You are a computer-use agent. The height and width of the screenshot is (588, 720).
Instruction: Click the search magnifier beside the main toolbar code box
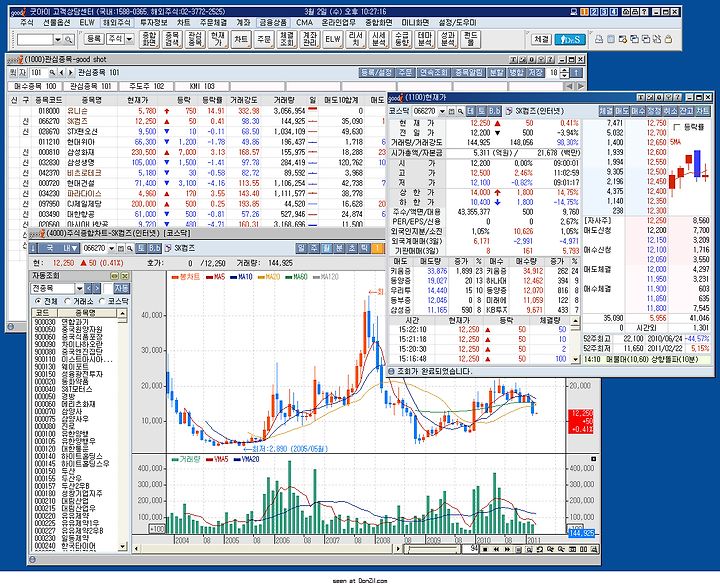(x=69, y=40)
